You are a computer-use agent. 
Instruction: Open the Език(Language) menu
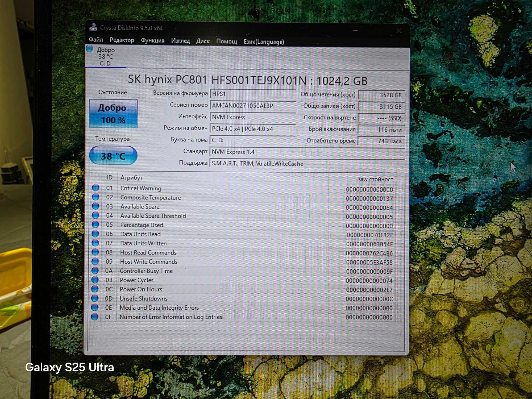tap(264, 42)
